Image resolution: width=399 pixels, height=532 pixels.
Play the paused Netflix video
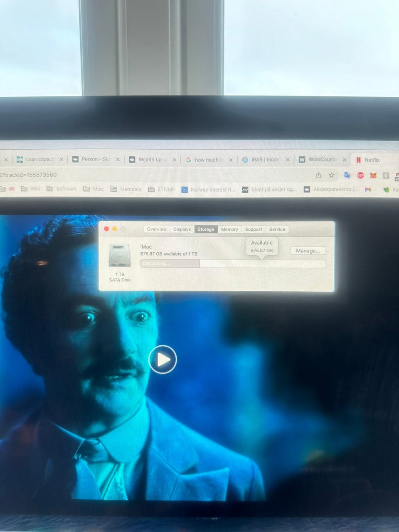tap(163, 360)
